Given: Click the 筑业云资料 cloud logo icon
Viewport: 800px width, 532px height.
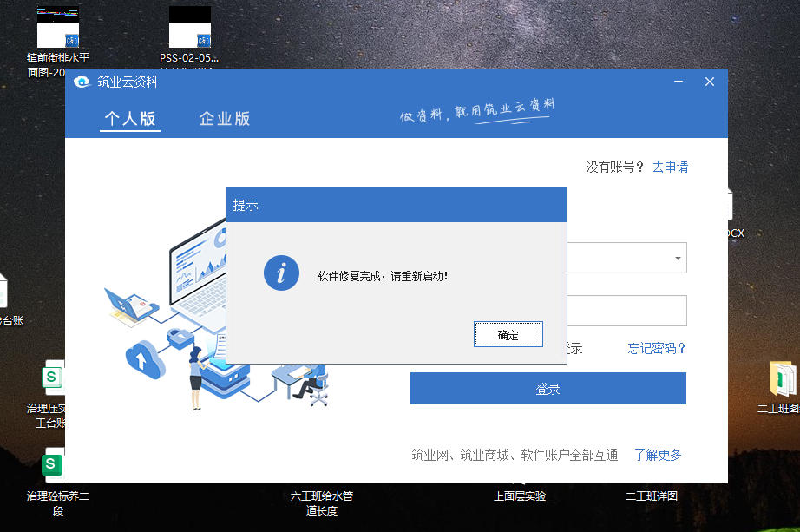Looking at the screenshot, I should click(82, 82).
